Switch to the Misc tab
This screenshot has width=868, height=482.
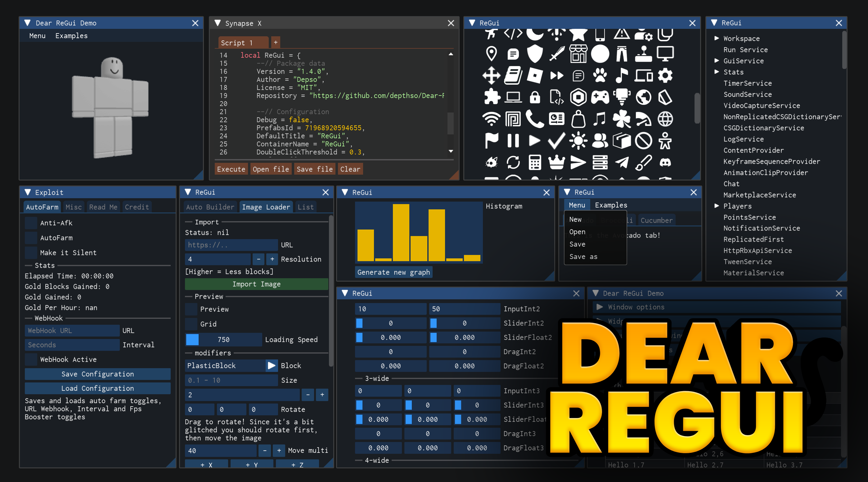74,207
